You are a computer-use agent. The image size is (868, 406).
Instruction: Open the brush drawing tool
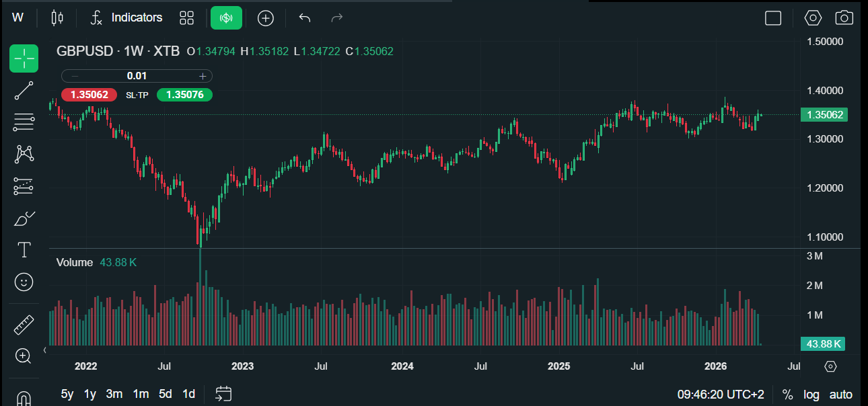24,218
